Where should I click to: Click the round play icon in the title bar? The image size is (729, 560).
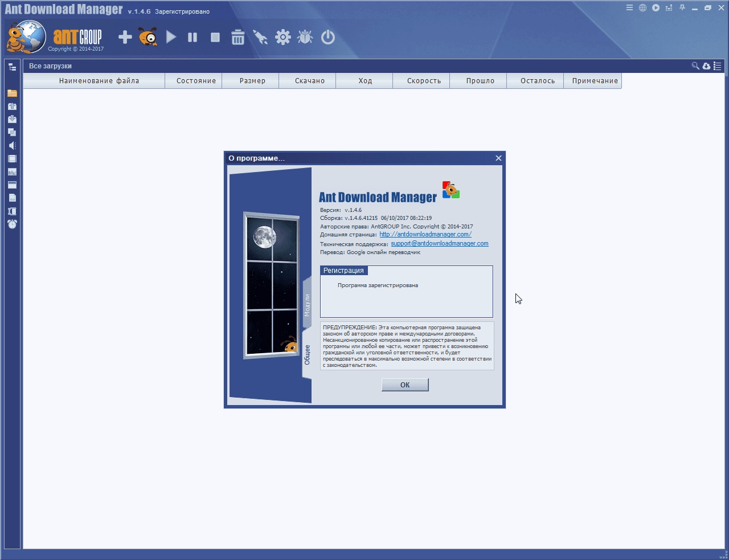(x=656, y=8)
